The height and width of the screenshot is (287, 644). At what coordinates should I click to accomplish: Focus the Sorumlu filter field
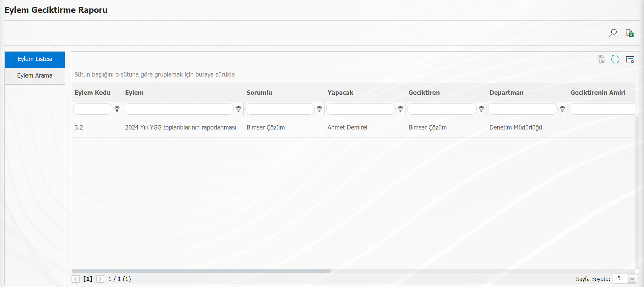pyautogui.click(x=280, y=109)
